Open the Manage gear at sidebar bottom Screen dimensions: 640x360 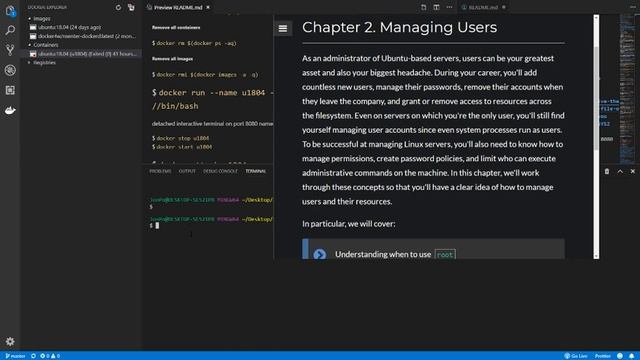10,341
